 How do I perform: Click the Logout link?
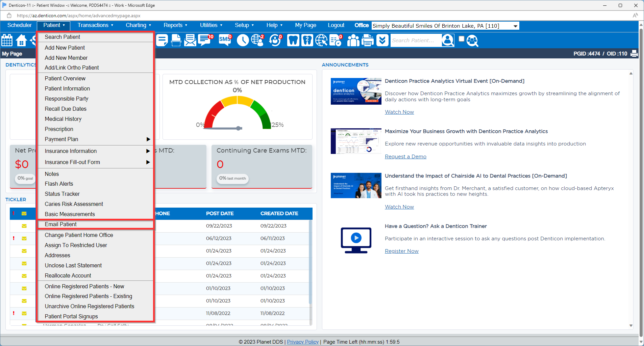(x=336, y=25)
